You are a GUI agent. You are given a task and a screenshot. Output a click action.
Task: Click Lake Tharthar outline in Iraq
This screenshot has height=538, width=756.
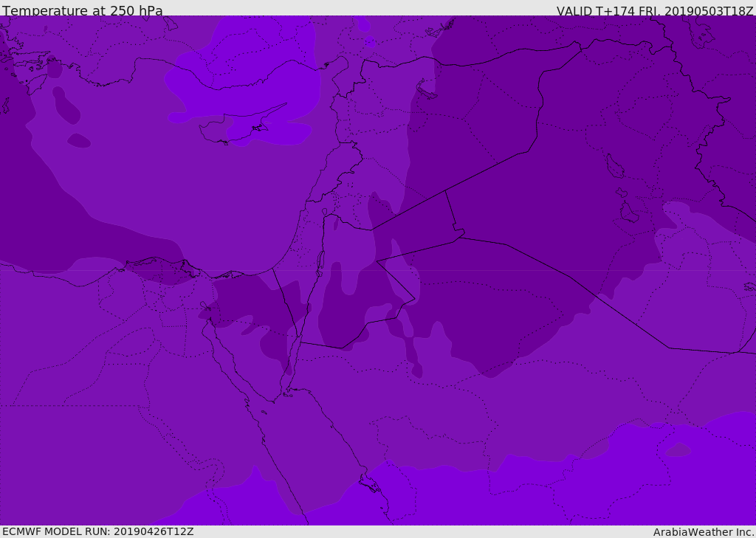[615, 166]
